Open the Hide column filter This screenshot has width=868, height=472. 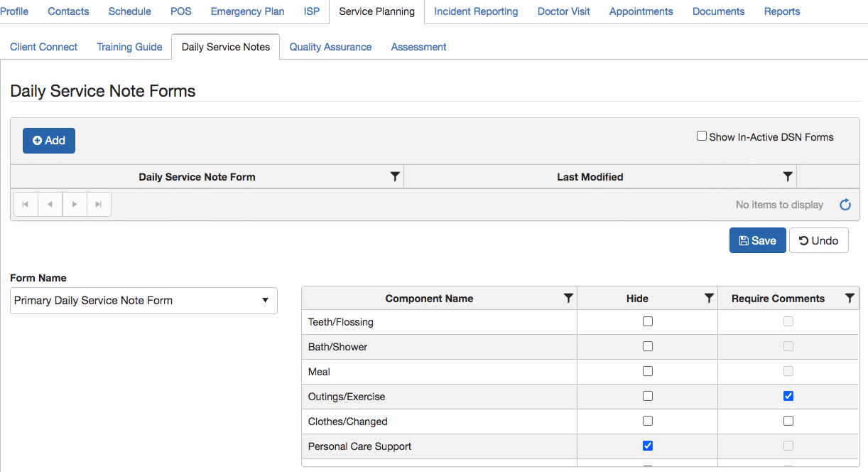(x=708, y=298)
